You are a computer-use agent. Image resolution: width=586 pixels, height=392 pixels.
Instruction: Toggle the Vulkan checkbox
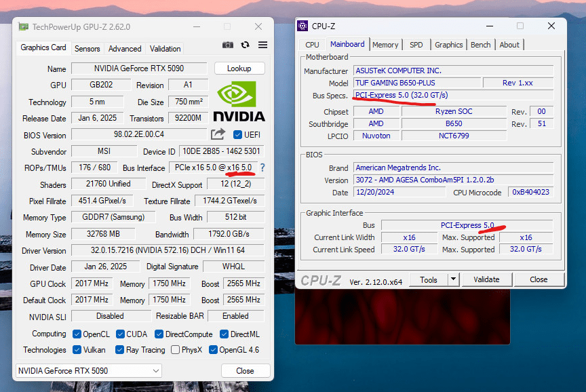click(77, 350)
